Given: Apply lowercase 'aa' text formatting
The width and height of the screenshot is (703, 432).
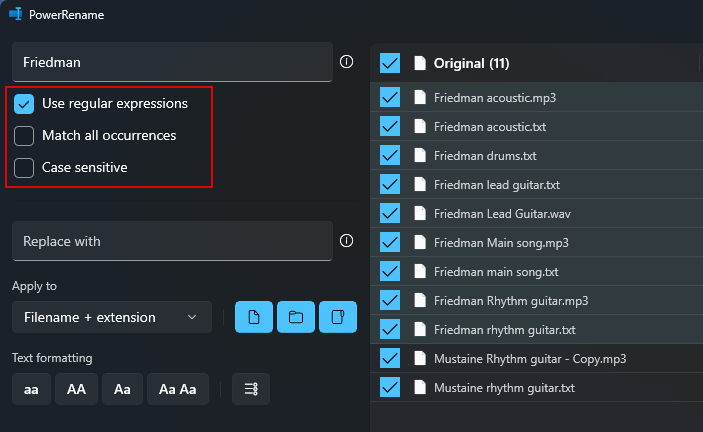Looking at the screenshot, I should tap(31, 389).
